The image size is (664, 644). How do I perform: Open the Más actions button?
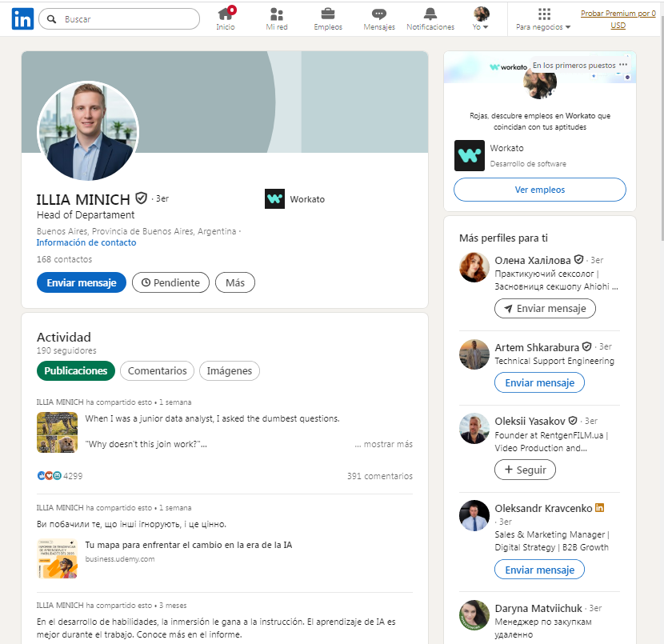[235, 282]
